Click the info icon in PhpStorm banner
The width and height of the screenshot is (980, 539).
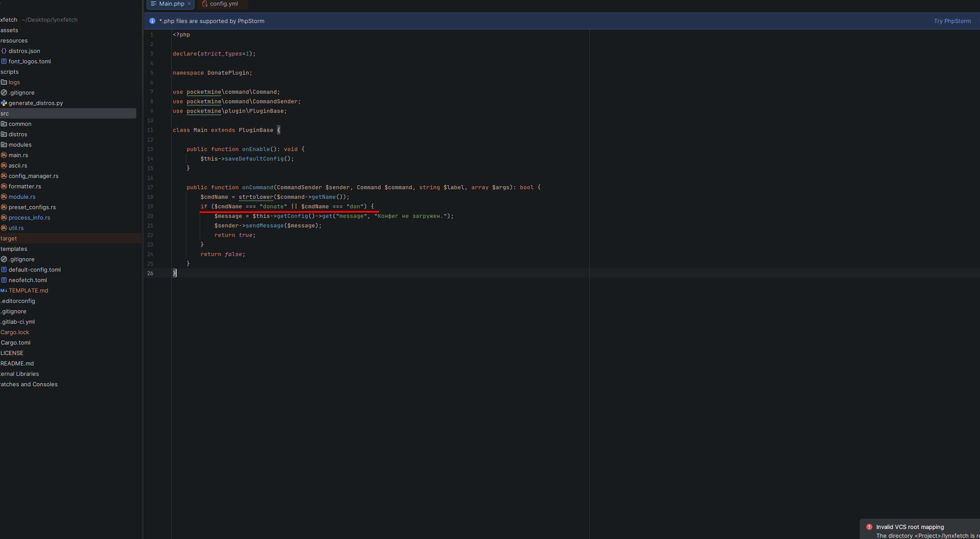pyautogui.click(x=152, y=21)
